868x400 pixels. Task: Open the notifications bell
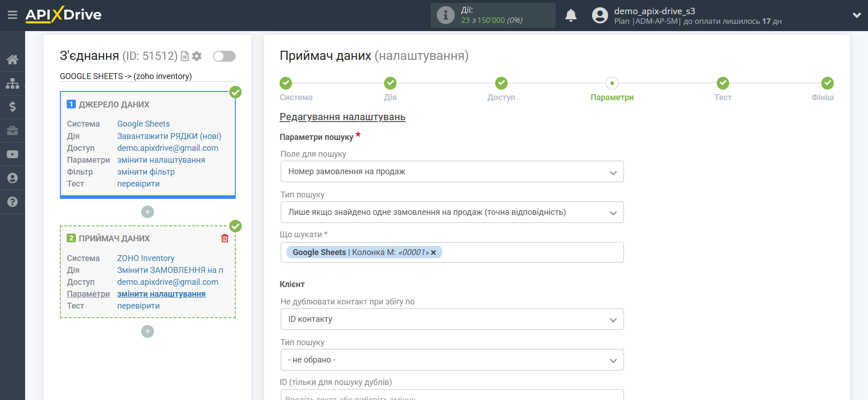[571, 15]
